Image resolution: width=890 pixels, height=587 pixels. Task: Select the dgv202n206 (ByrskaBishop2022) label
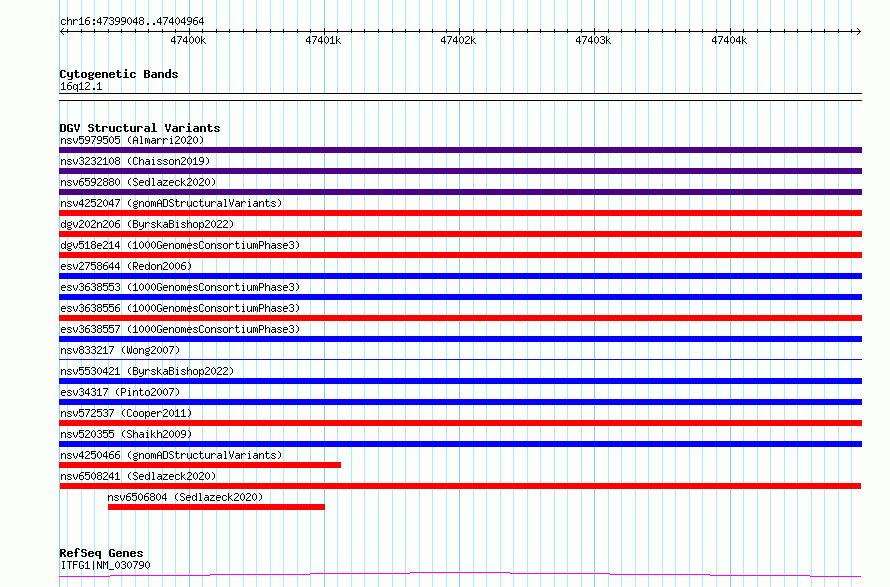[x=147, y=224]
